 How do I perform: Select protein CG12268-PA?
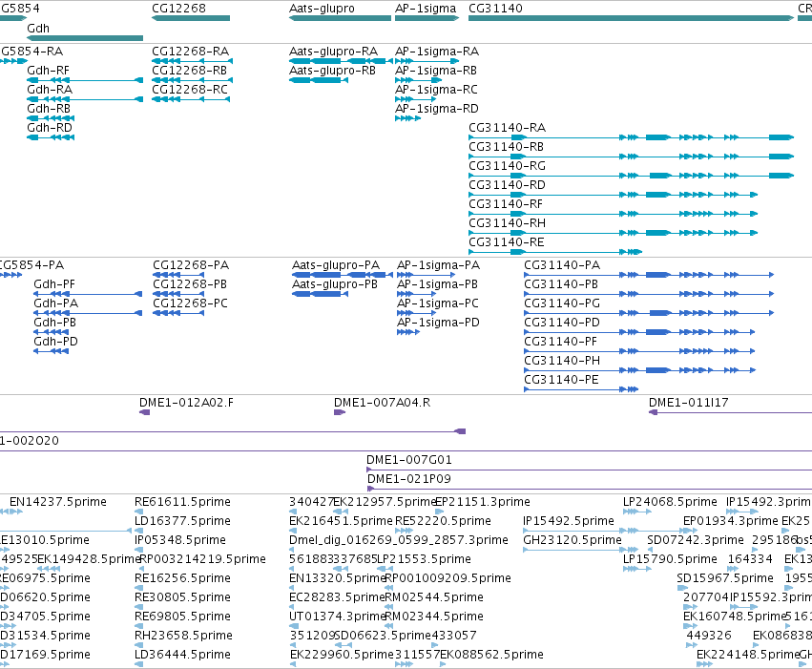pyautogui.click(x=191, y=265)
